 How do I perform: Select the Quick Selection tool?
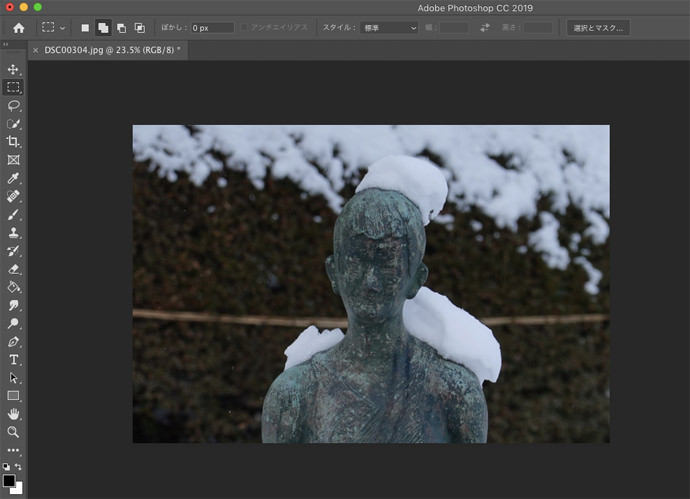(x=13, y=124)
